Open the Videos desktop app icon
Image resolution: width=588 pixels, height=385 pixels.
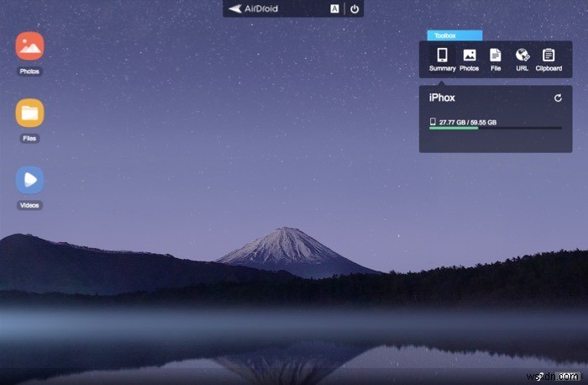[x=29, y=180]
